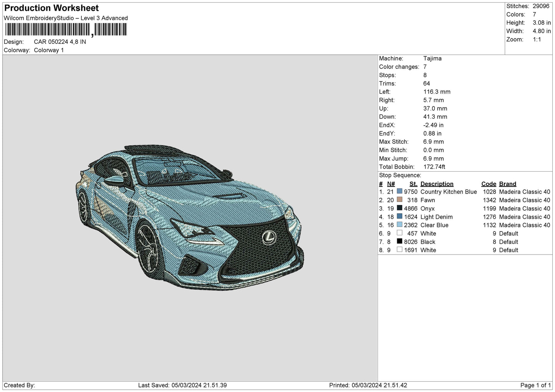The image size is (555, 392).
Task: Click the White swatch beside 457 stitches
Action: 399,233
